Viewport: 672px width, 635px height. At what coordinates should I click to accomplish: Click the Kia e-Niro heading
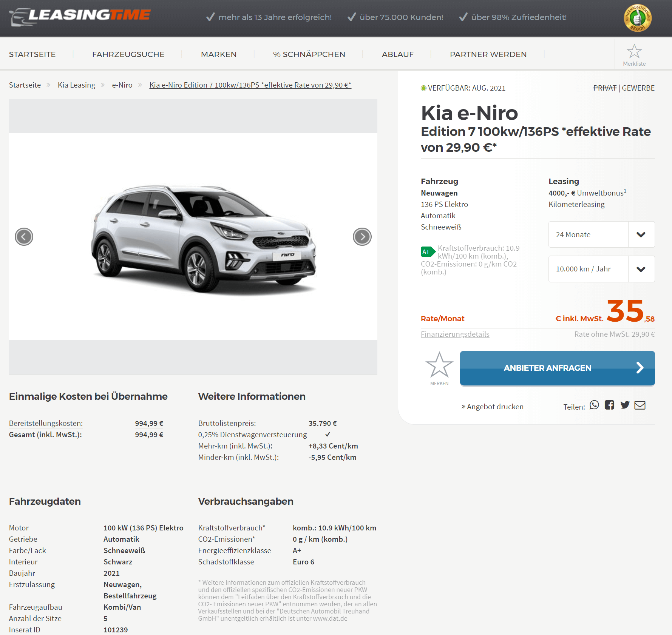pyautogui.click(x=469, y=113)
